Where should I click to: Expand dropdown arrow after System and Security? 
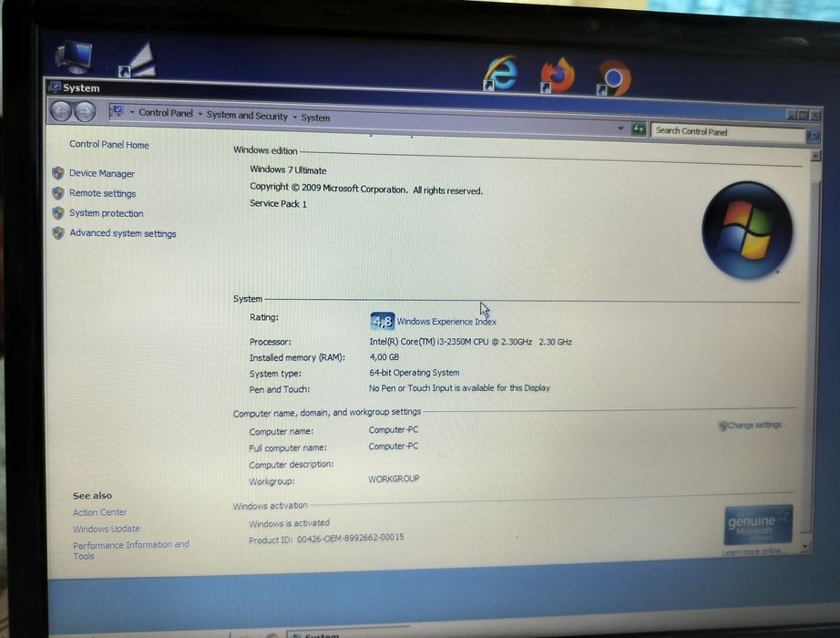click(x=294, y=117)
